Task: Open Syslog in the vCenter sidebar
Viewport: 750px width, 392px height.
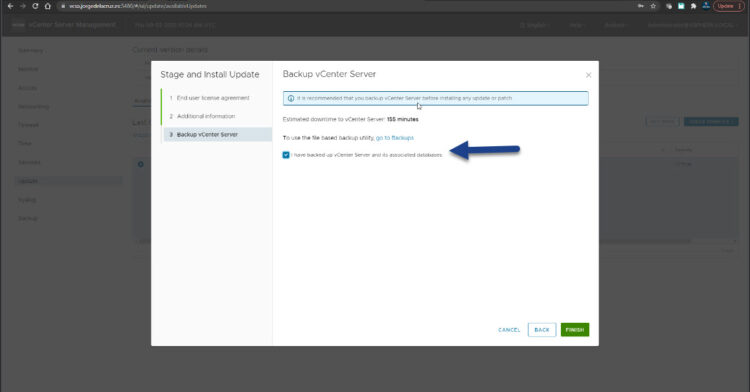Action: (x=27, y=200)
